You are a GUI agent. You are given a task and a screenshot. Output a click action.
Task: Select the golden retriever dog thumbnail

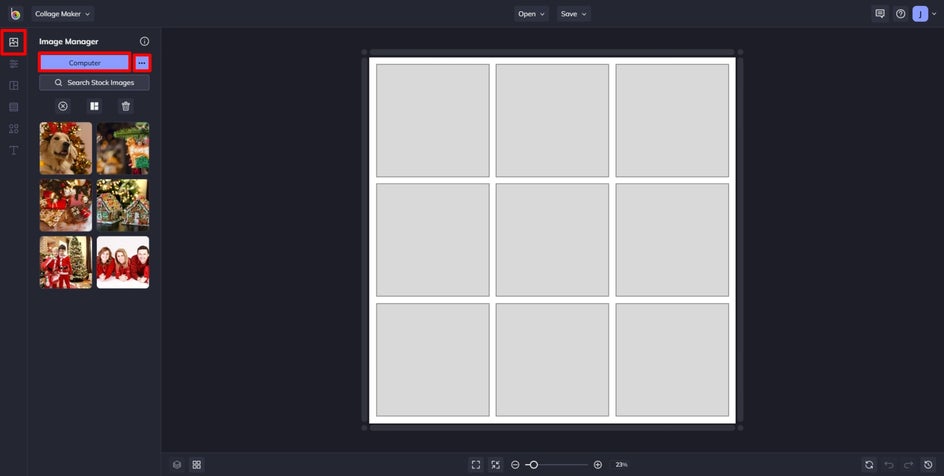coord(66,149)
